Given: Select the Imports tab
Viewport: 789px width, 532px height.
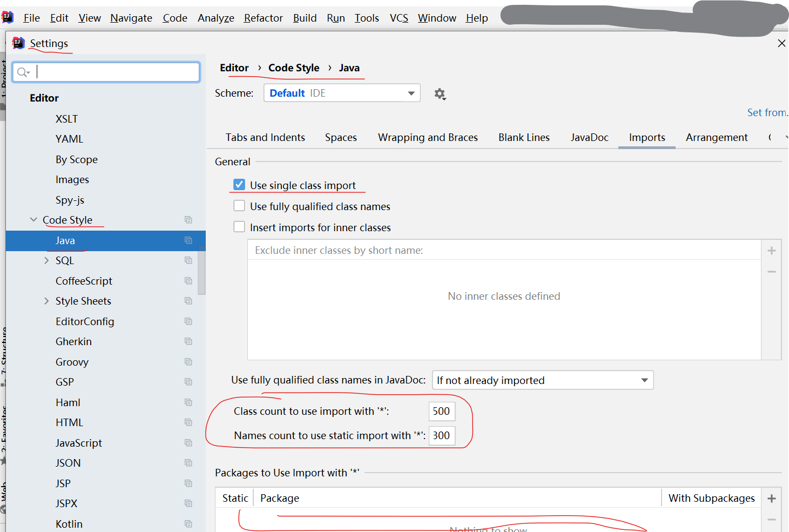Looking at the screenshot, I should click(647, 137).
